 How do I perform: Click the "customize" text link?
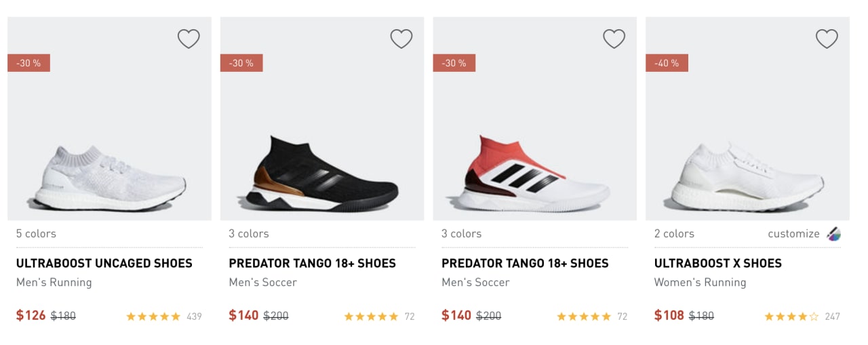click(793, 234)
